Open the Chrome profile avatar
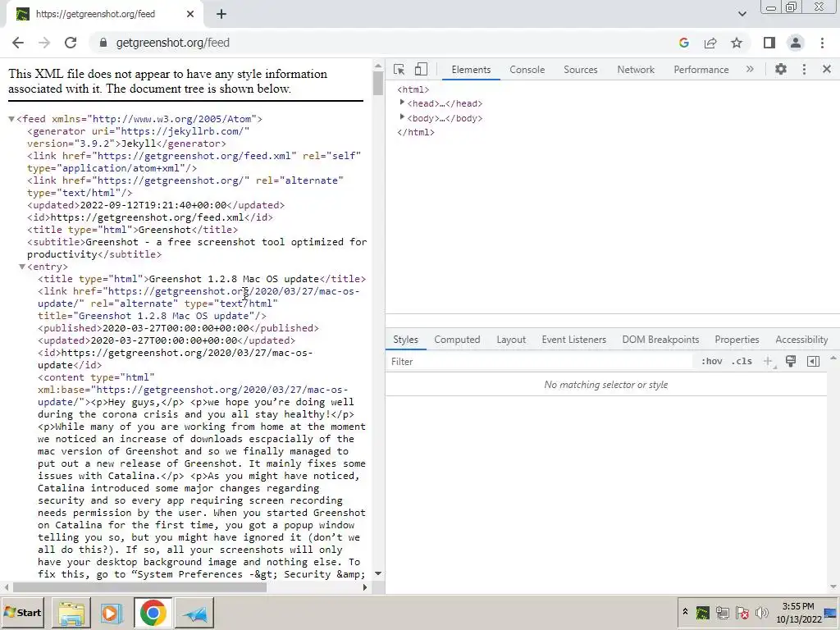This screenshot has height=630, width=840. 796,43
